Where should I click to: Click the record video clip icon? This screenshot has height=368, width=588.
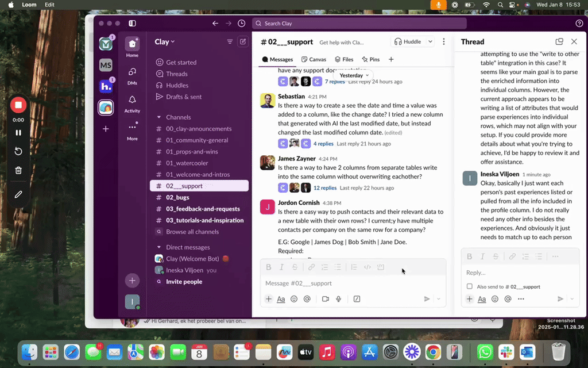326,299
